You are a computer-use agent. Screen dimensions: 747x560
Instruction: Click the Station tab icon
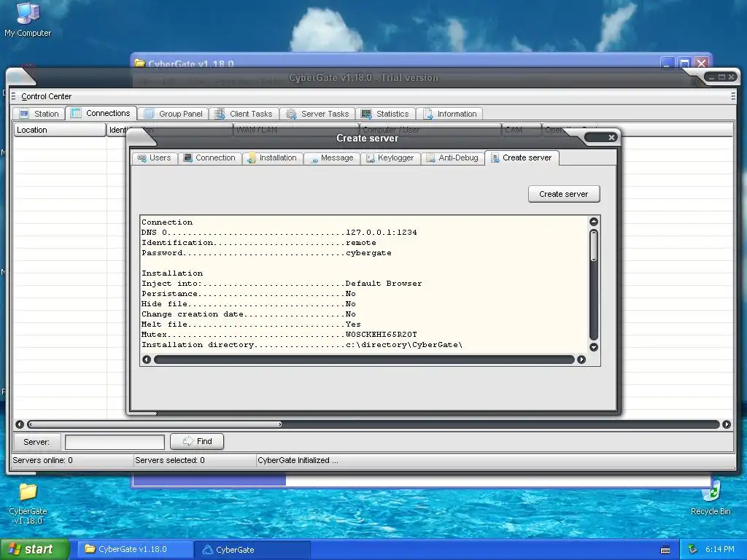tap(24, 114)
